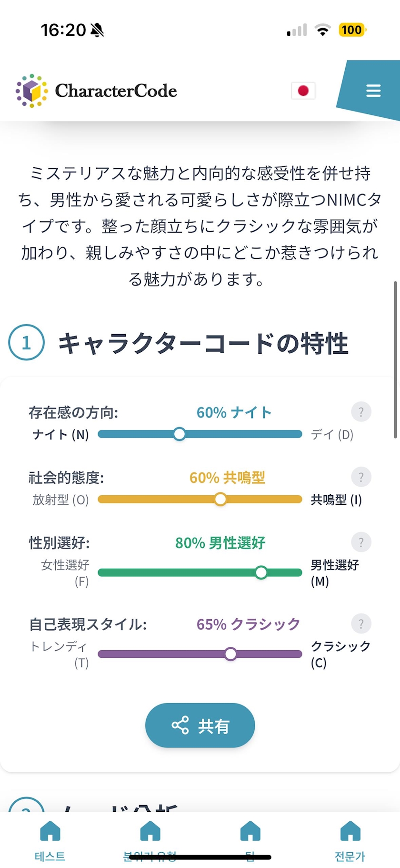Tap the numbered section 1 circle badge
The height and width of the screenshot is (868, 400).
click(x=27, y=342)
